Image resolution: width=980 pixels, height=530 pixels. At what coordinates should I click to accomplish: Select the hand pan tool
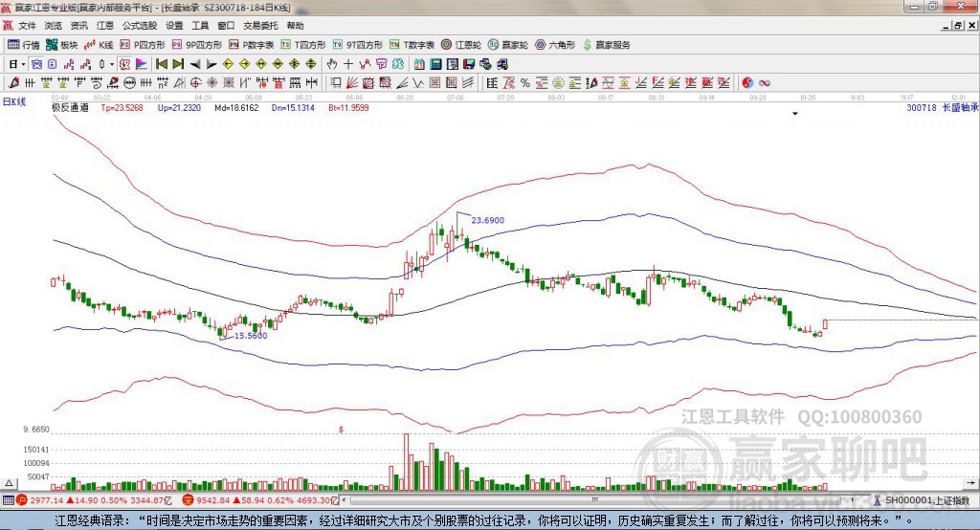(x=332, y=64)
